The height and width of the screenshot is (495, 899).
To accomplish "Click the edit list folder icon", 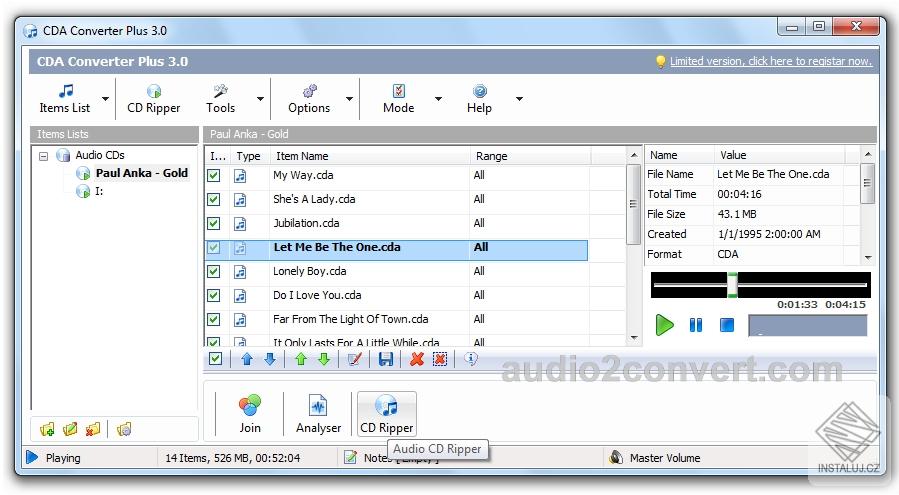I will pyautogui.click(x=70, y=429).
